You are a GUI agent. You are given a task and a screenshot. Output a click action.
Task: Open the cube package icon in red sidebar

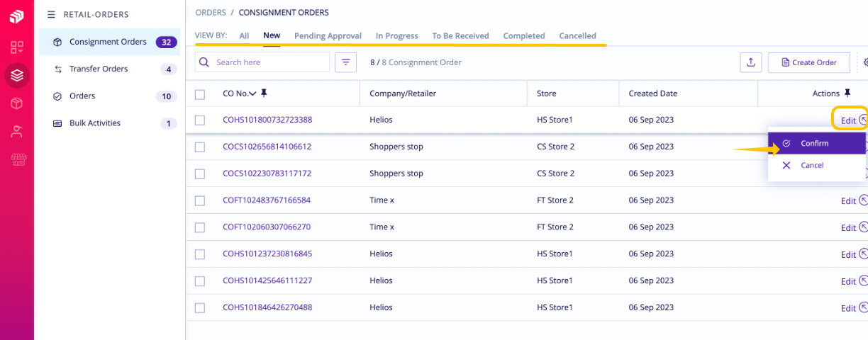pyautogui.click(x=17, y=103)
